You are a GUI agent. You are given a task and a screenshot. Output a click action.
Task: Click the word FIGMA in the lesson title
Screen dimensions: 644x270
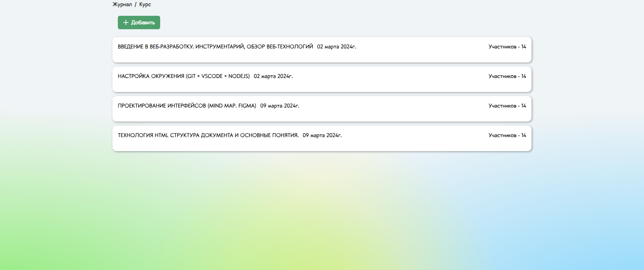tap(246, 106)
